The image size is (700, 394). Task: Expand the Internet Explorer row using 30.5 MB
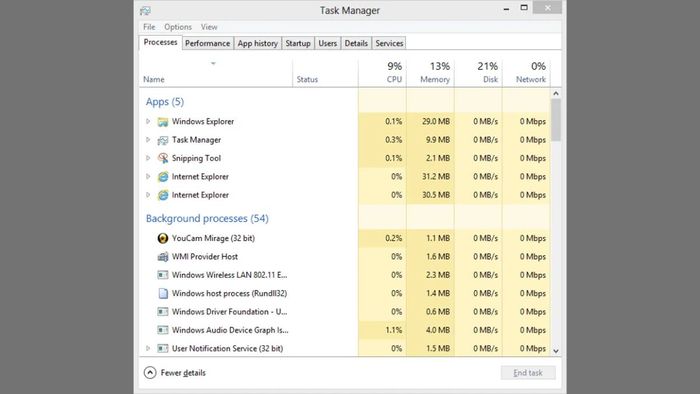[x=148, y=195]
